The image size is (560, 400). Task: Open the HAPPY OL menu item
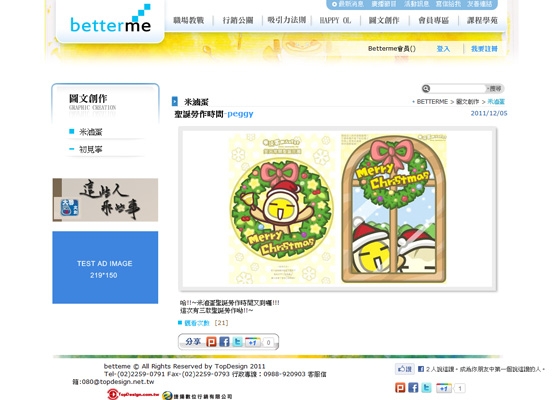click(x=335, y=20)
